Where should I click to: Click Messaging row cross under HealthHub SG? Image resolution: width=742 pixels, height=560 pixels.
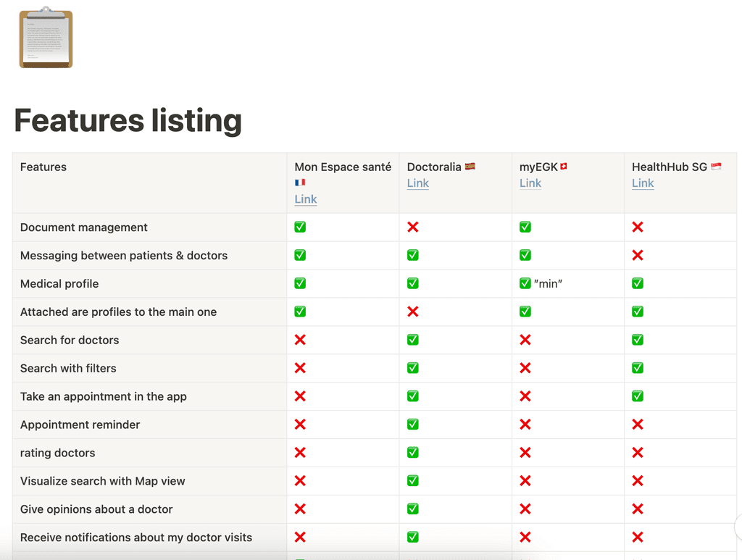coord(638,256)
